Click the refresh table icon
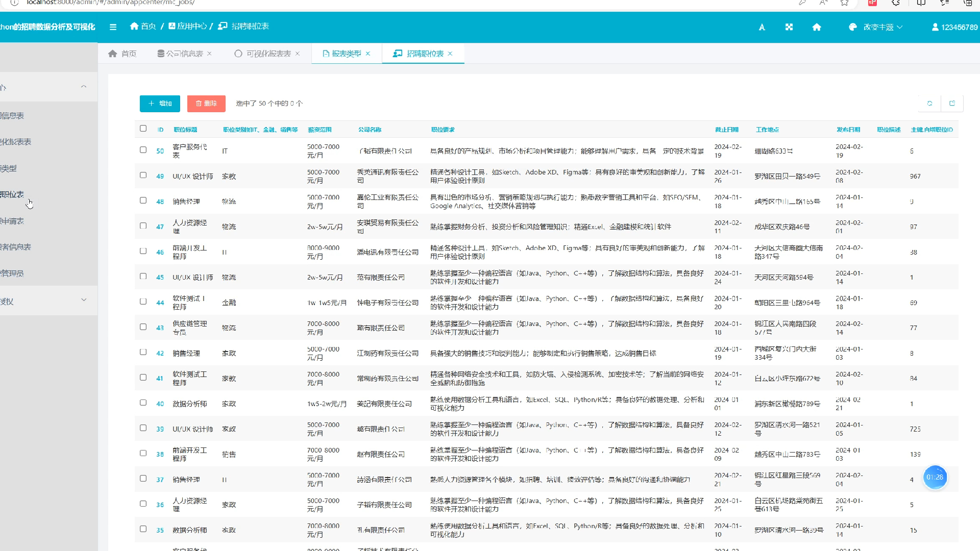 coord(930,104)
